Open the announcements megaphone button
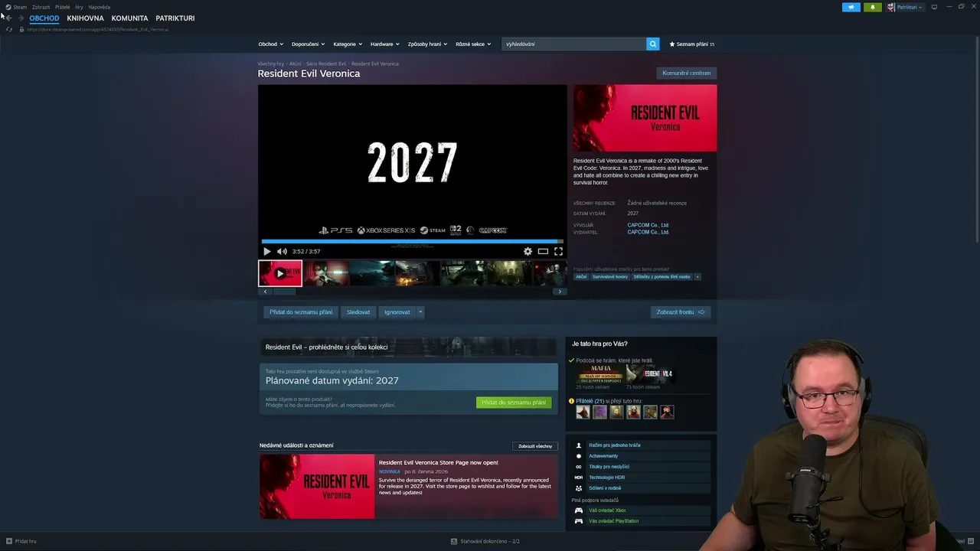Screen dimensions: 980x551 (851, 7)
